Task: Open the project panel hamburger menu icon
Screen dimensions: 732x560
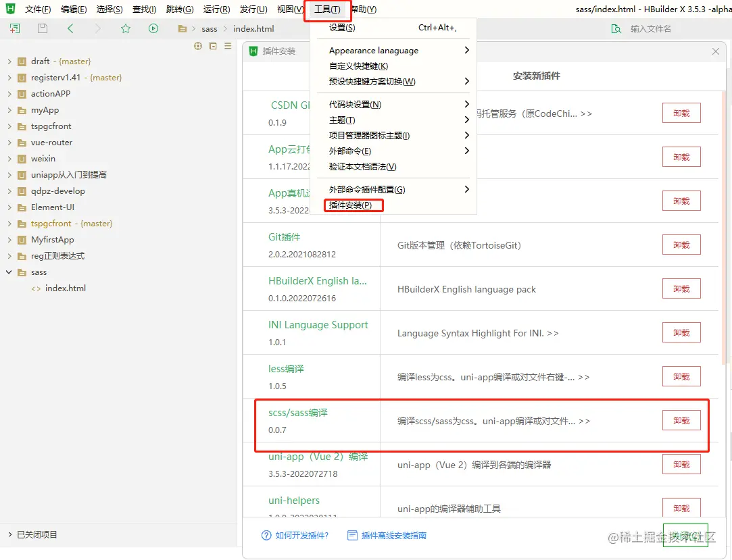Action: point(228,46)
